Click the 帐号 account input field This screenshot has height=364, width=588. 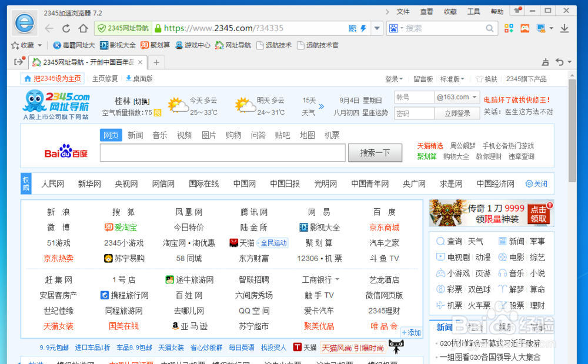pos(414,97)
